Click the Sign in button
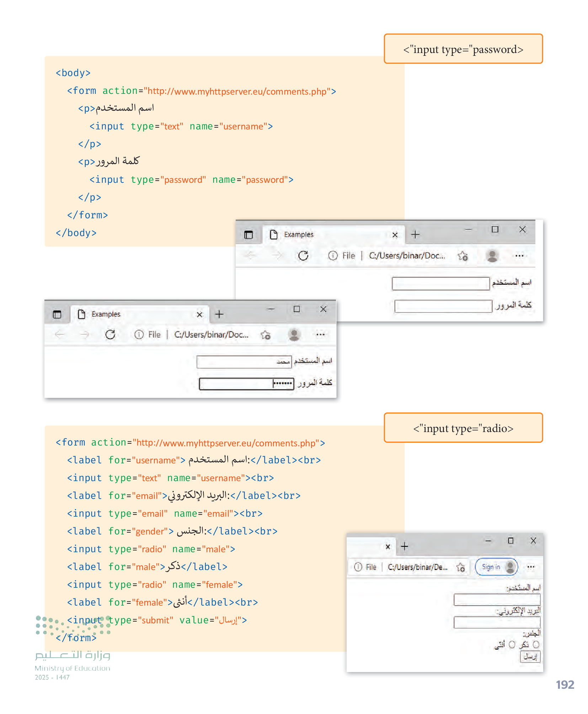588x714 pixels. (x=491, y=567)
